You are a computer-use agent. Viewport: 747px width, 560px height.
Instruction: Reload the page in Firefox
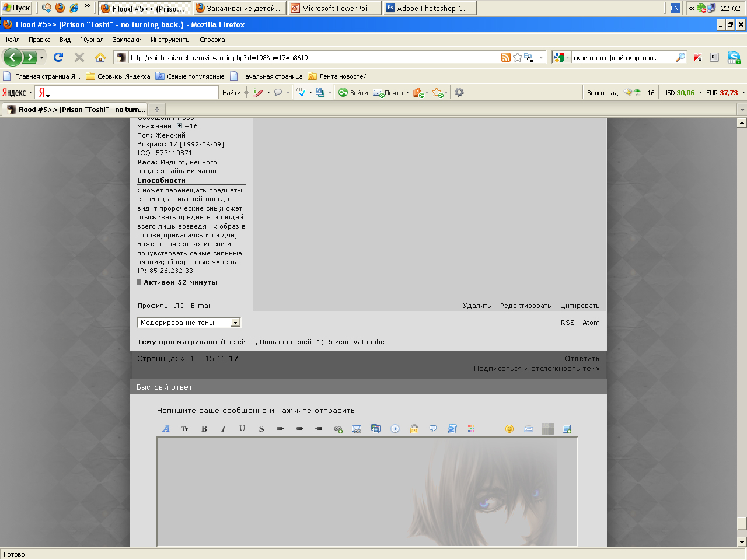pos(58,57)
